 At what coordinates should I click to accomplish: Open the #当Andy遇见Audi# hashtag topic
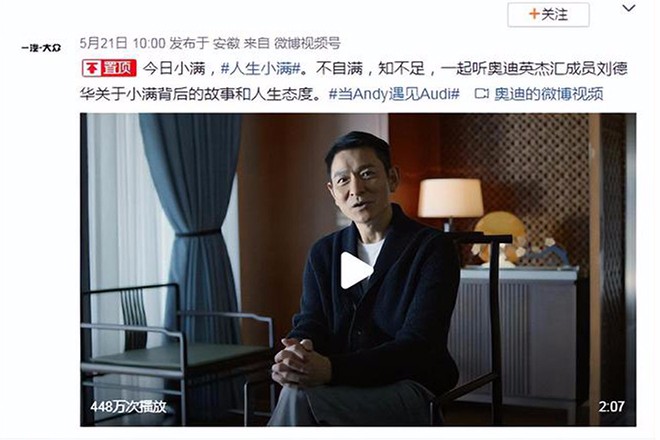coord(394,93)
